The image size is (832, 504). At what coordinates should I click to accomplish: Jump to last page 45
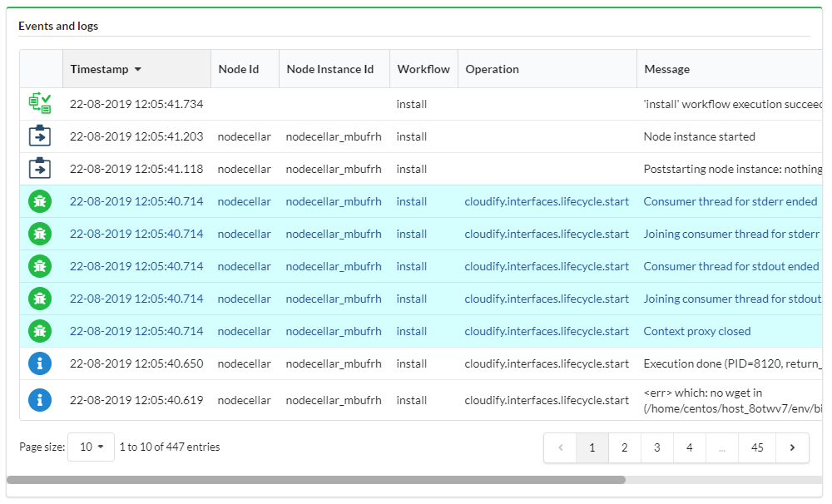coord(757,447)
